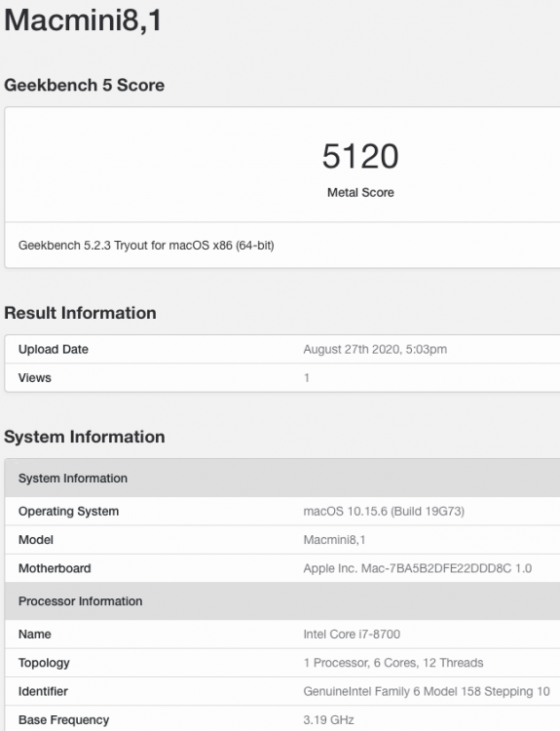
Task: Click the Name row label
Action: click(34, 635)
